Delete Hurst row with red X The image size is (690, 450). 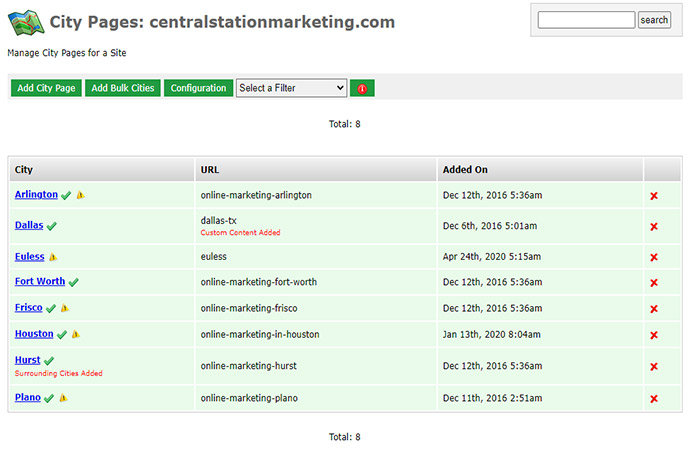pyautogui.click(x=654, y=366)
